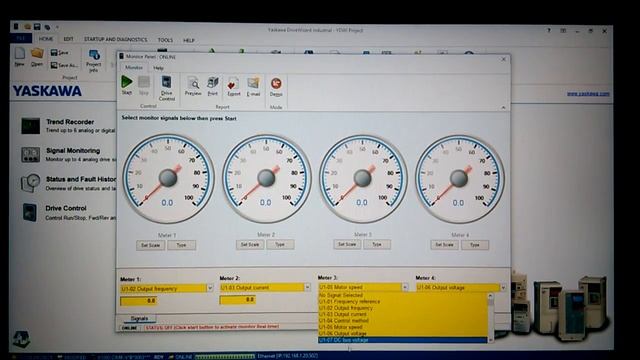Viewport: 640px width, 360px height.
Task: Click Type button under Meter 4
Action: click(475, 245)
